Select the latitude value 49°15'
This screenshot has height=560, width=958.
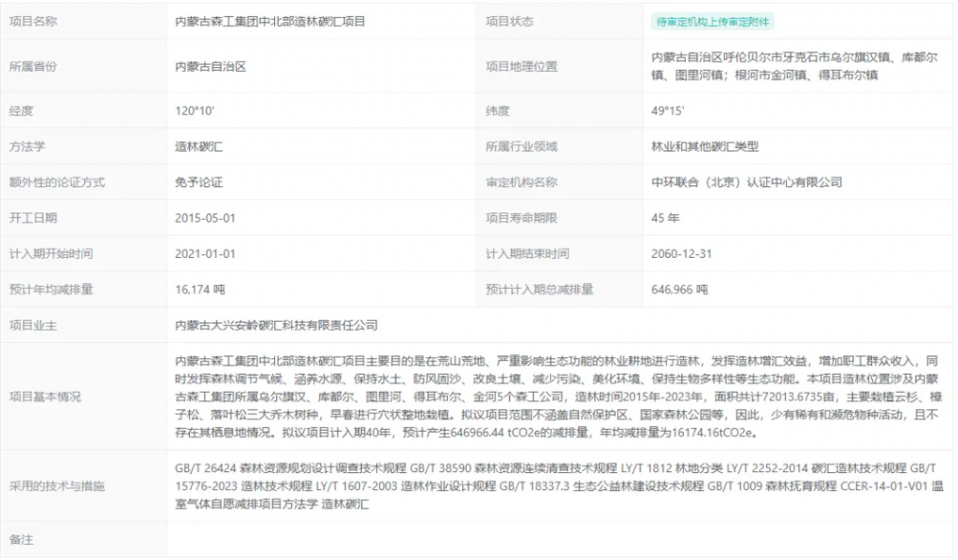668,111
